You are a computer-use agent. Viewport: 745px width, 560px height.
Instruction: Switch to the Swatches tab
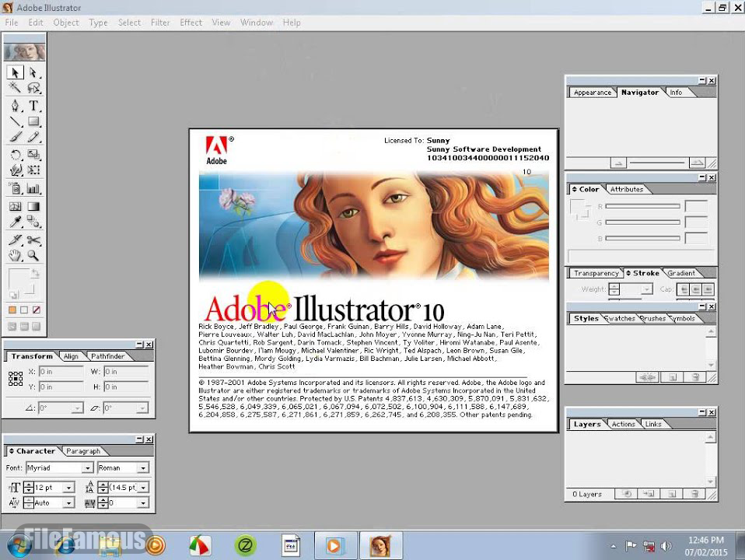(621, 319)
